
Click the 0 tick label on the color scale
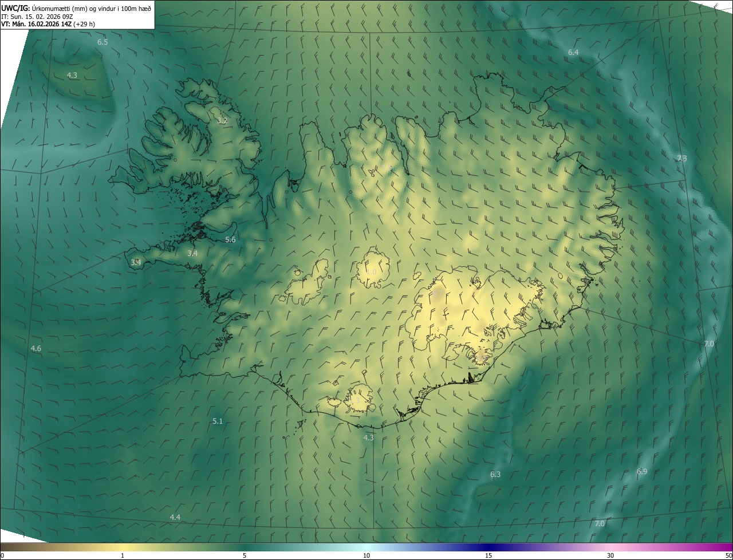point(2,556)
